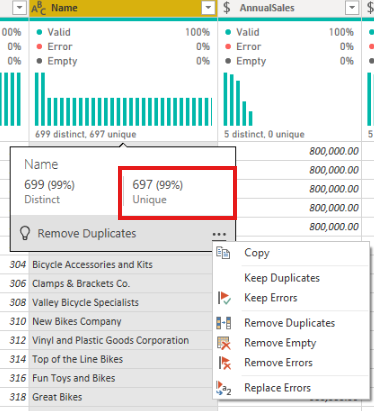Click row number 312

point(17,340)
